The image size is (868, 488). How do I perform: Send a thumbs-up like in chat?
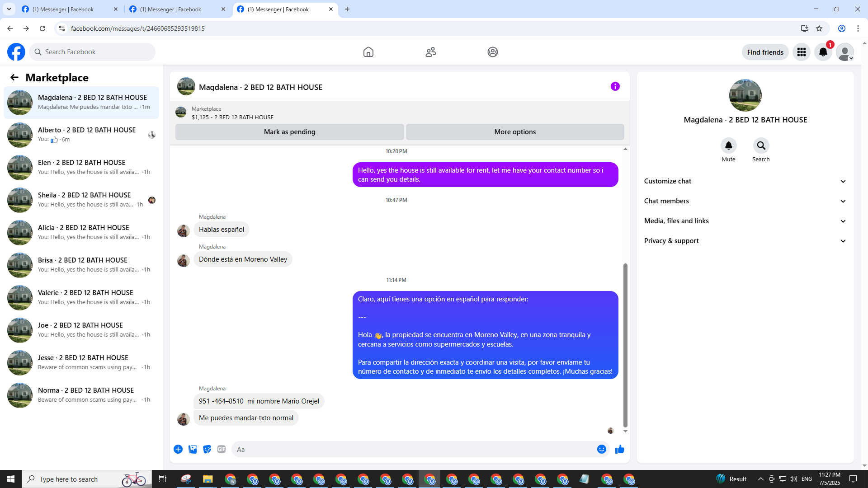[x=619, y=449]
